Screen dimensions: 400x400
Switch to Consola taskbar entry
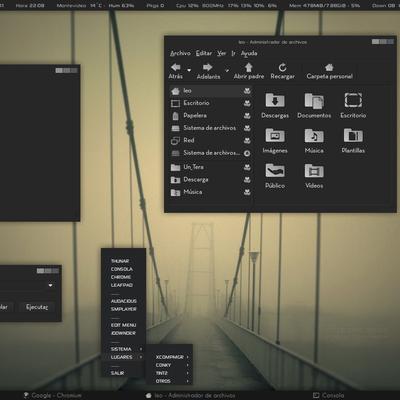pyautogui.click(x=329, y=395)
